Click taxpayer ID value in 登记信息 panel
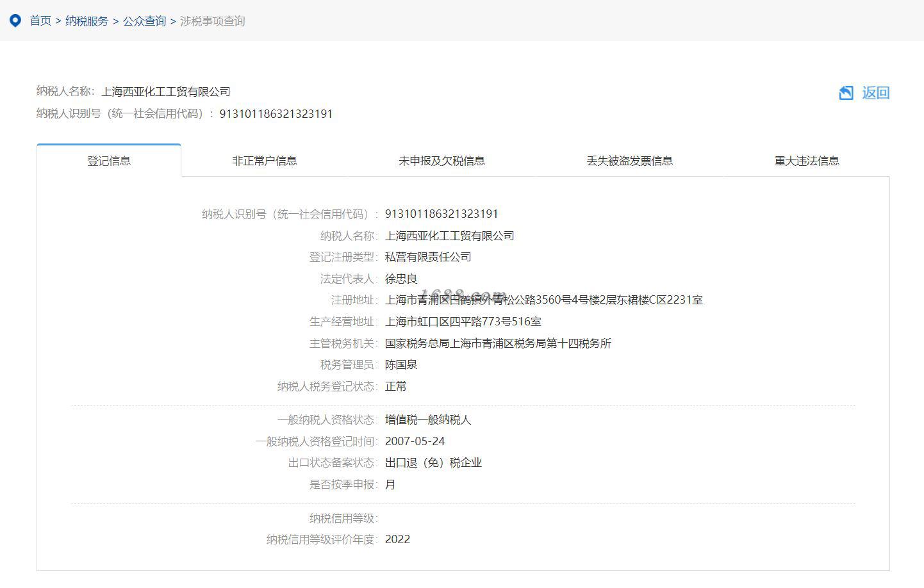924x588 pixels. 441,214
